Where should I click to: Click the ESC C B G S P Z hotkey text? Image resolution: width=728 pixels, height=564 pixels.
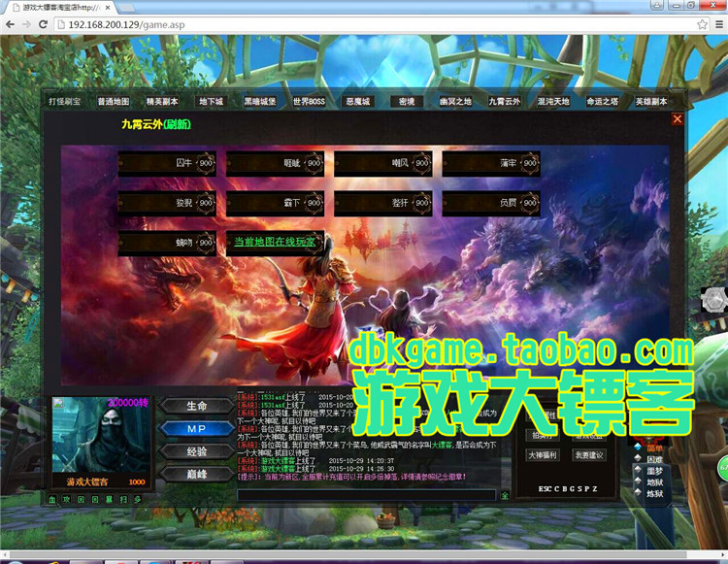(568, 489)
